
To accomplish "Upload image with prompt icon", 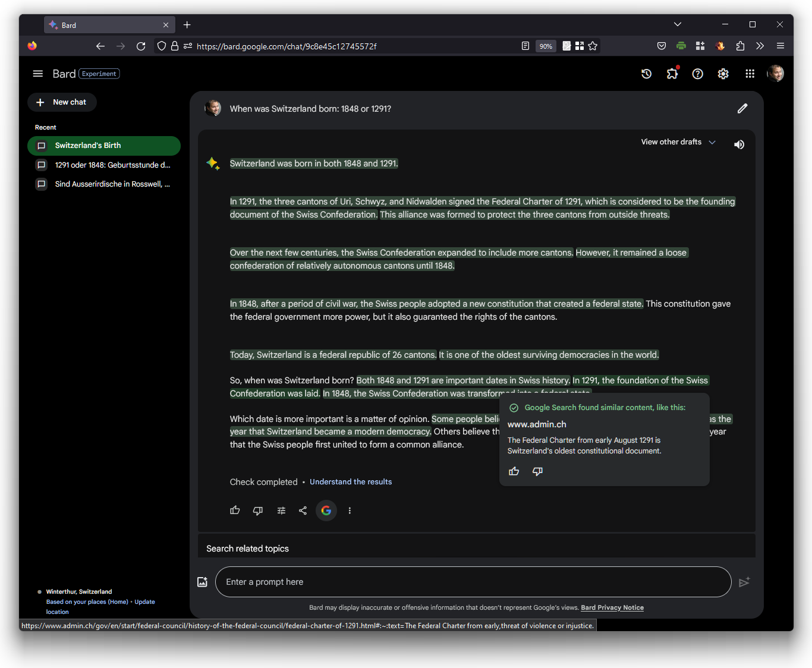I will pyautogui.click(x=202, y=582).
